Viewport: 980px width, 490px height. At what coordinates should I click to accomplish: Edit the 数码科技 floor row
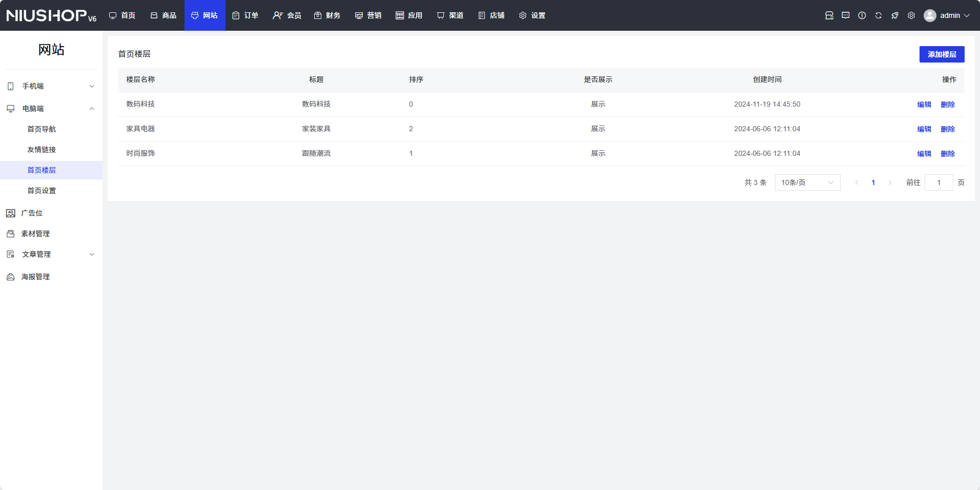pos(924,105)
